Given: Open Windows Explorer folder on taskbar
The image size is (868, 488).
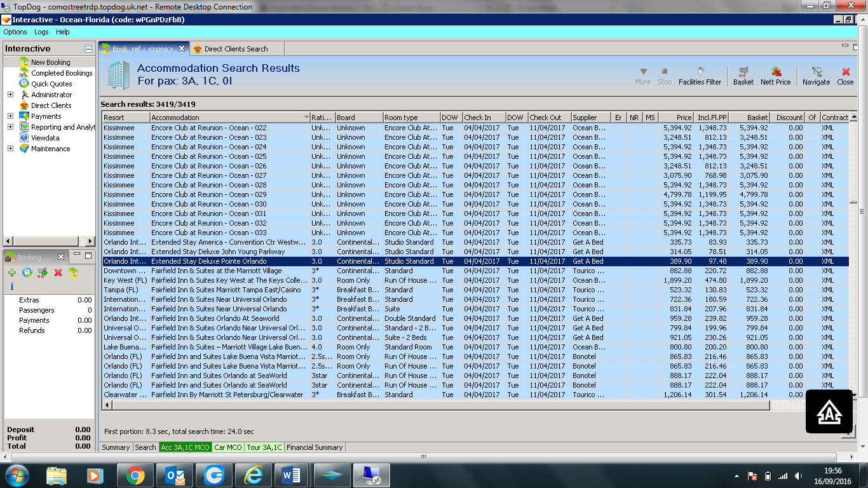Looking at the screenshot, I should tap(56, 475).
